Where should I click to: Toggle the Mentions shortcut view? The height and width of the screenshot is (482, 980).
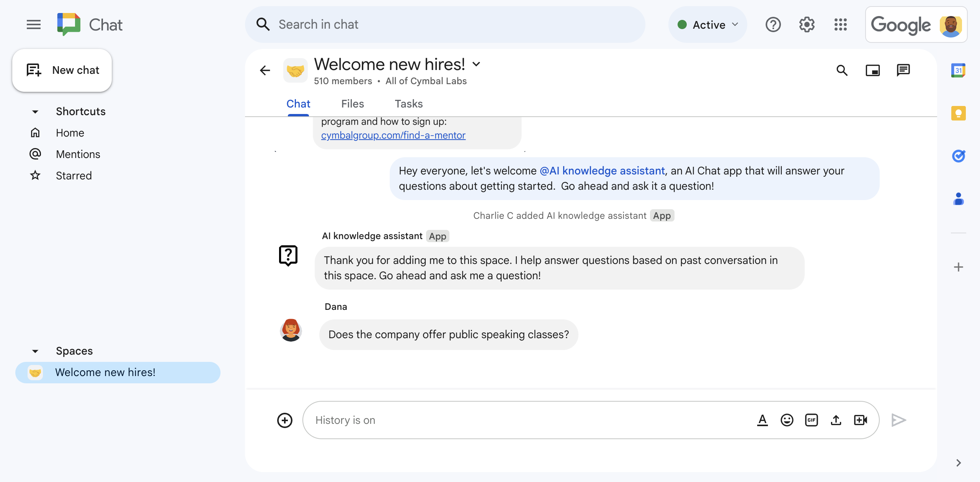(x=77, y=154)
